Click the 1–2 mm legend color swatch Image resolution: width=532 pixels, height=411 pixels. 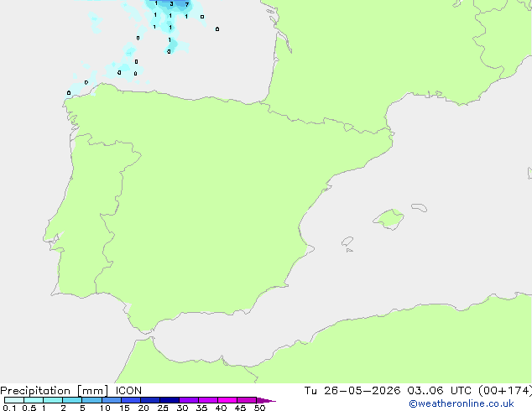point(53,400)
